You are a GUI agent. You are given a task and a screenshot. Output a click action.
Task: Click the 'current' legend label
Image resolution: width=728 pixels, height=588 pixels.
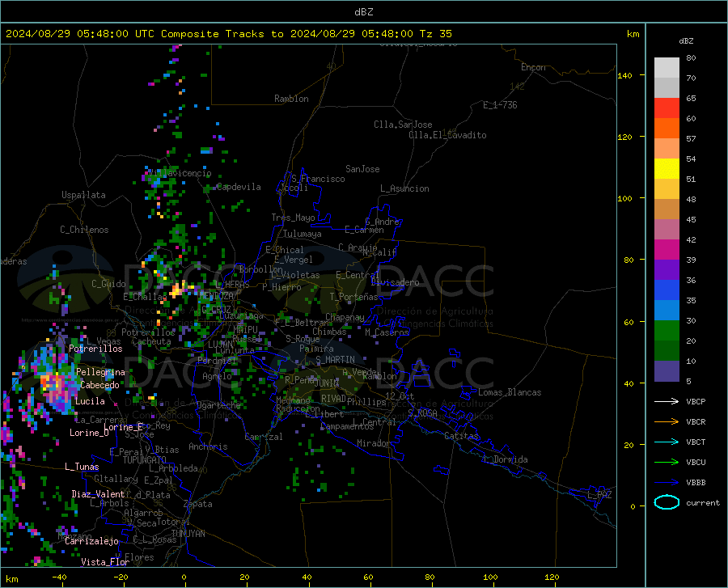tap(703, 502)
